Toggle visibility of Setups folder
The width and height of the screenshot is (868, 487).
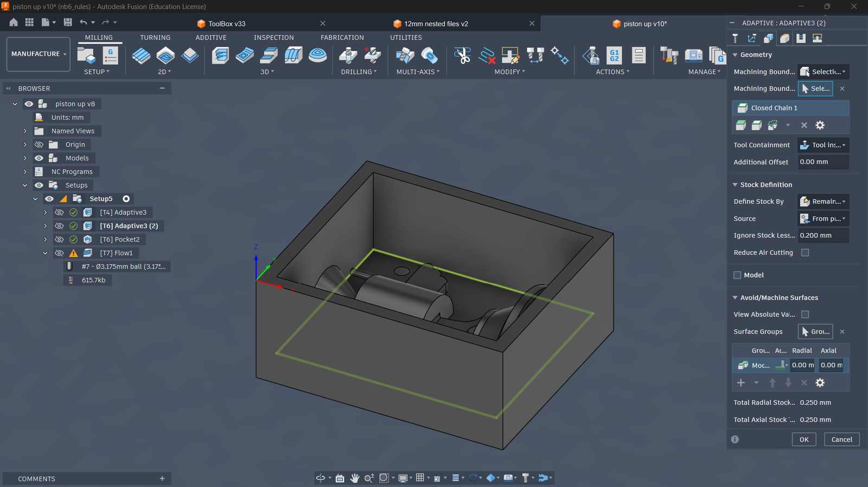tap(39, 185)
